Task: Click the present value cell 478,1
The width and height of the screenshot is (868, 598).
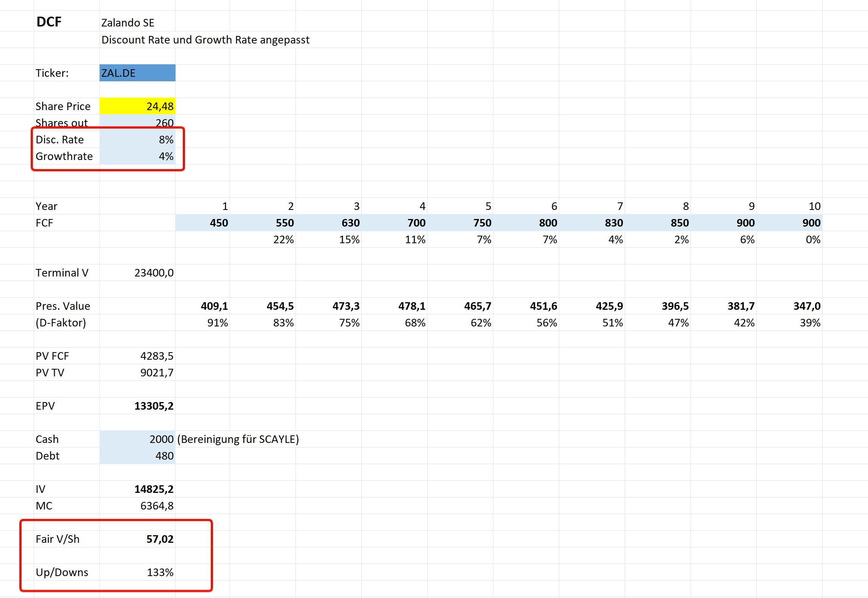Action: (395, 306)
